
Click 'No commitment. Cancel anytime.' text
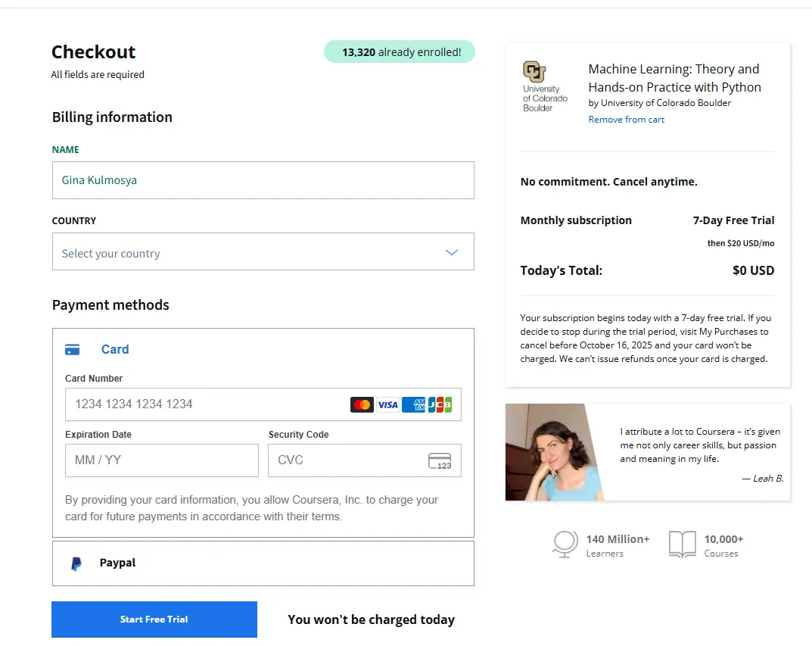coord(609,182)
